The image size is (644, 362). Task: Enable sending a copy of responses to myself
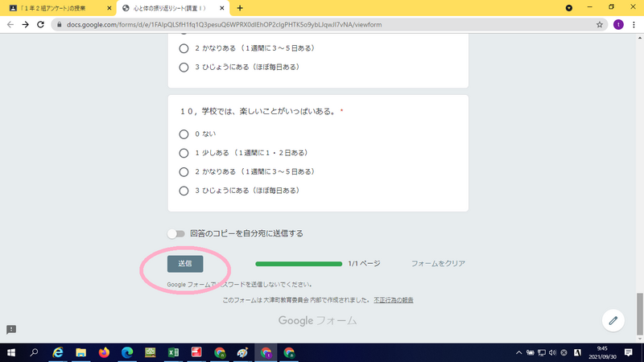point(175,234)
